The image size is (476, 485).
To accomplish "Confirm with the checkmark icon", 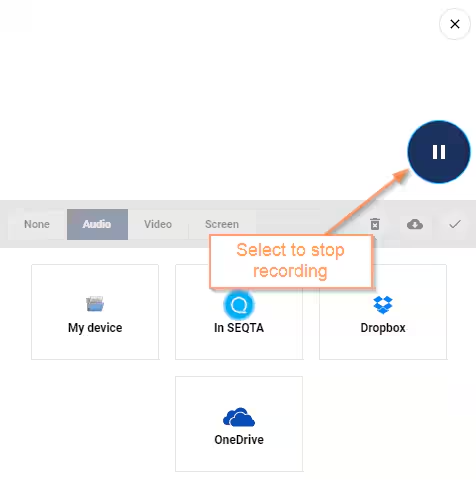I will click(455, 224).
